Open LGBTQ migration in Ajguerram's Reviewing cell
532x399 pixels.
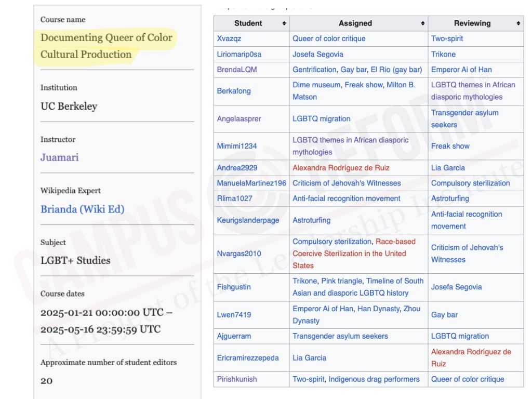pos(460,336)
